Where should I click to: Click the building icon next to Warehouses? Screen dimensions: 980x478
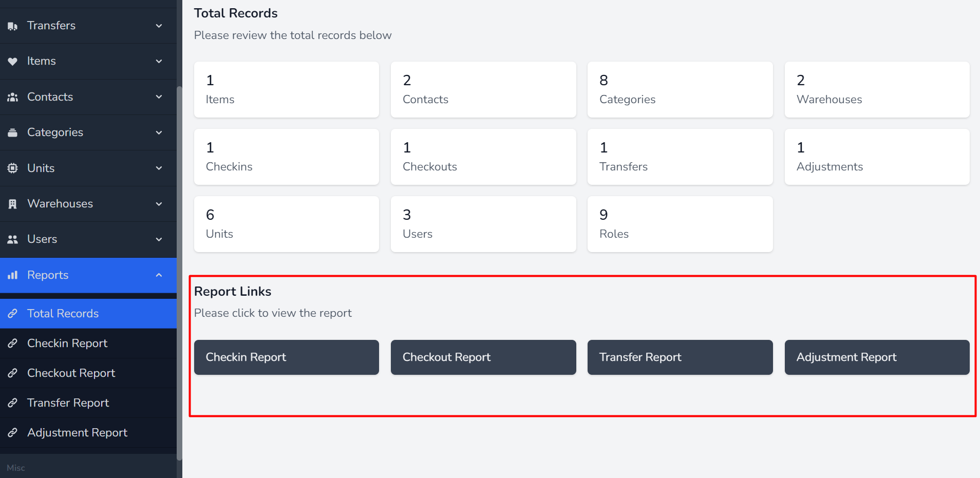[13, 204]
